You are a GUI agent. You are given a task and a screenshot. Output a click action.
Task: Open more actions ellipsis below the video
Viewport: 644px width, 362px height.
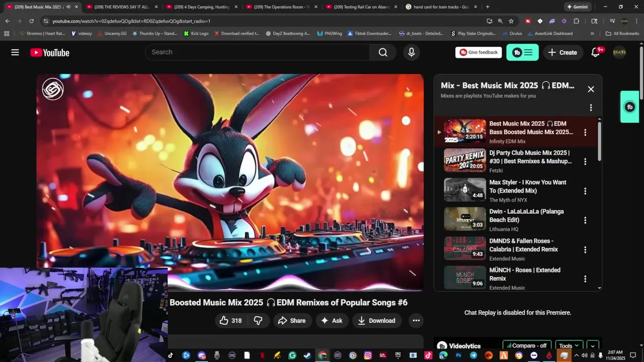416,320
